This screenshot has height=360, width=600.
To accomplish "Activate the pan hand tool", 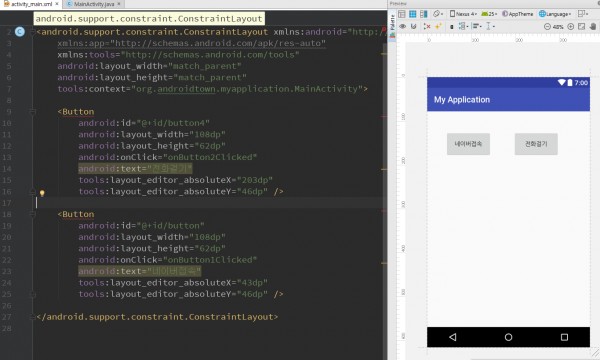I will point(593,27).
